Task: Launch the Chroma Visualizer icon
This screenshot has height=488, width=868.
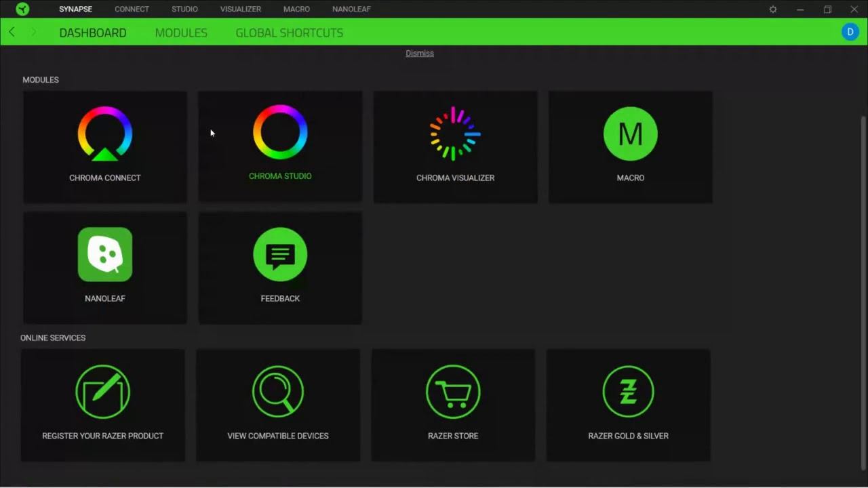Action: click(455, 134)
